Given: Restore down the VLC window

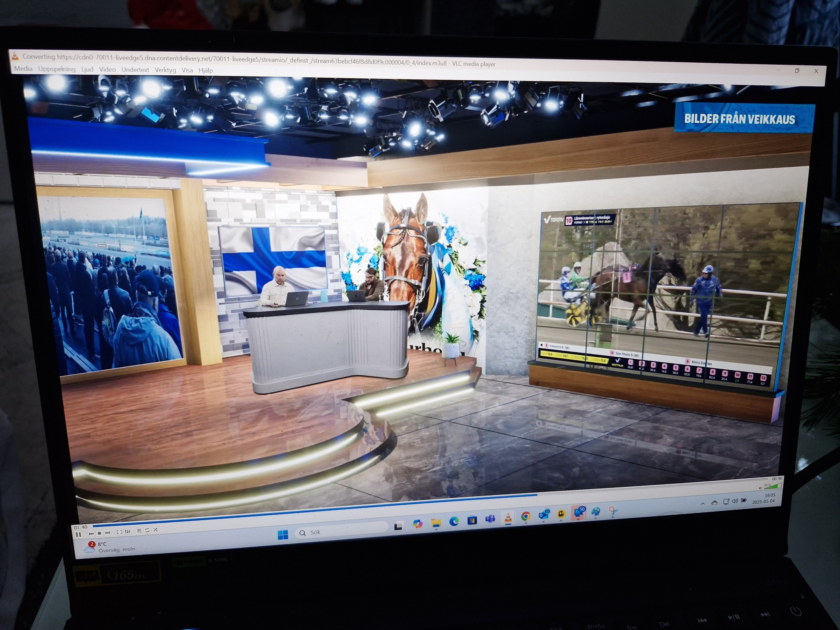Looking at the screenshot, I should [797, 71].
